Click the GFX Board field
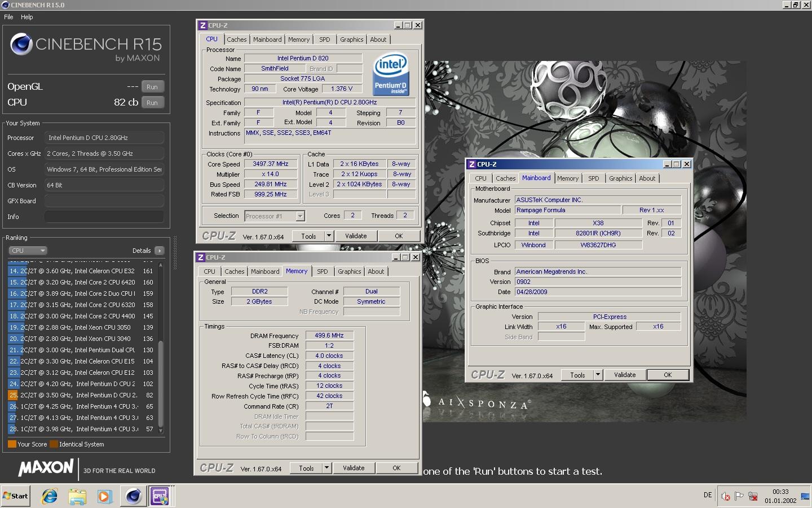This screenshot has width=812, height=508. [x=104, y=201]
